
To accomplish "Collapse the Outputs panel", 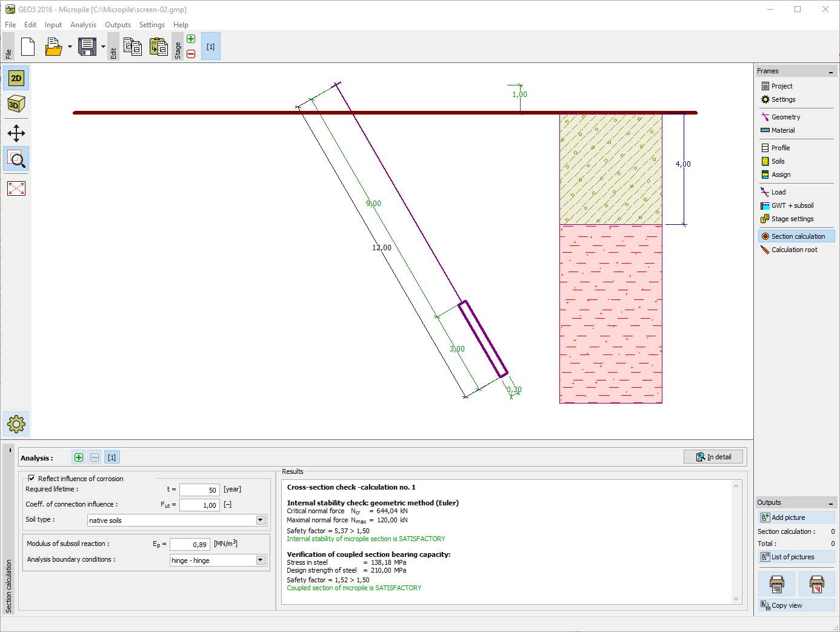I will tap(830, 504).
